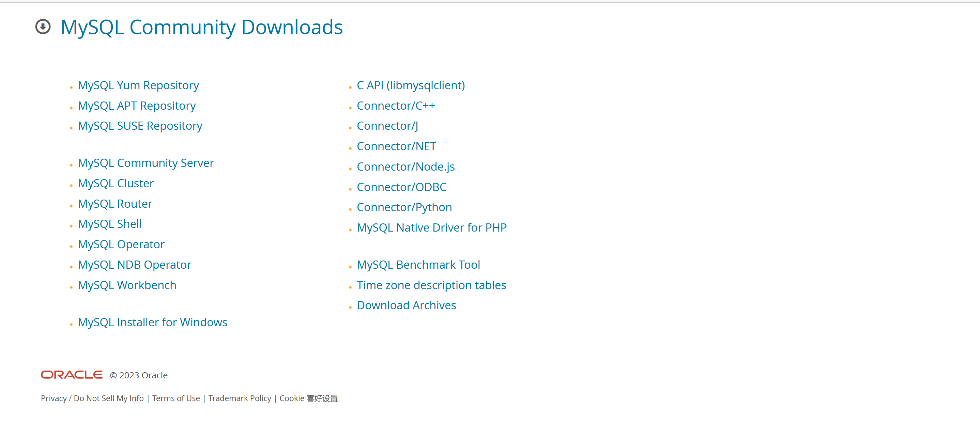Click the download circle icon beside the heading
Viewport: 980px width, 440px height.
43,27
